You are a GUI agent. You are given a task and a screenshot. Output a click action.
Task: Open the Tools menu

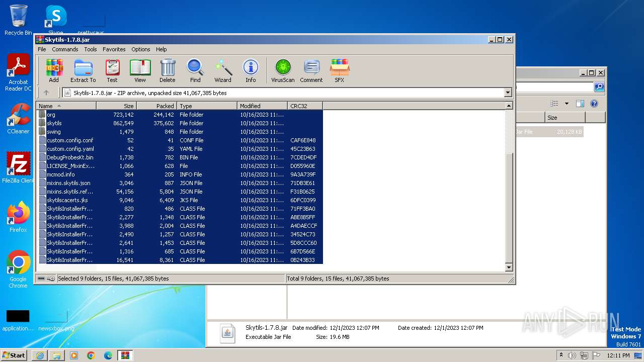point(91,49)
